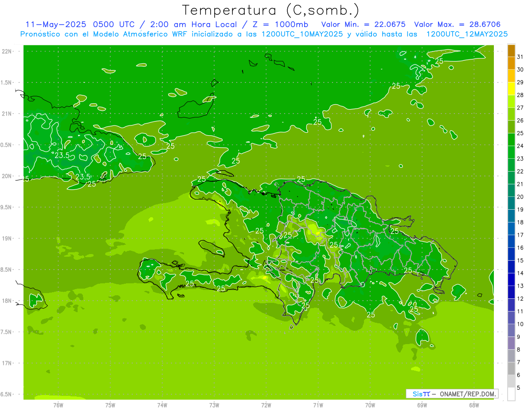This screenshot has height=411, width=532.
Task: Click the '5' value on the color scale
Action: coord(518,388)
